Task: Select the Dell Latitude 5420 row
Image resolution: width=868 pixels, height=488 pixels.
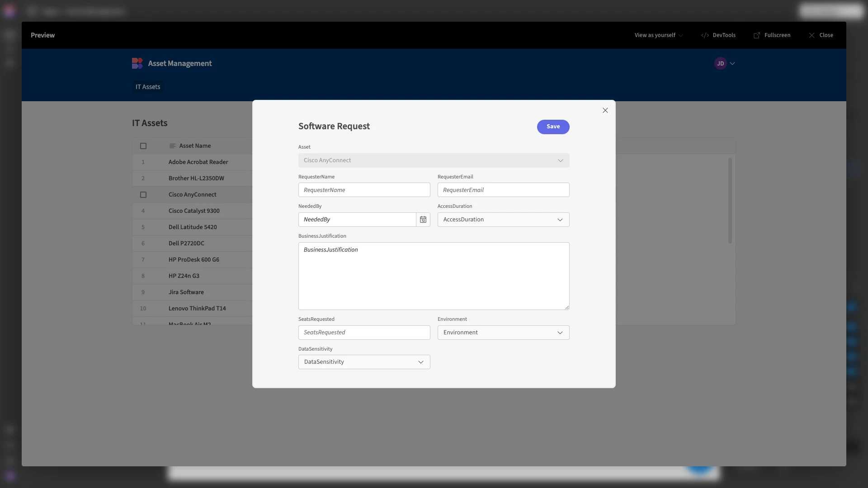Action: (x=193, y=227)
